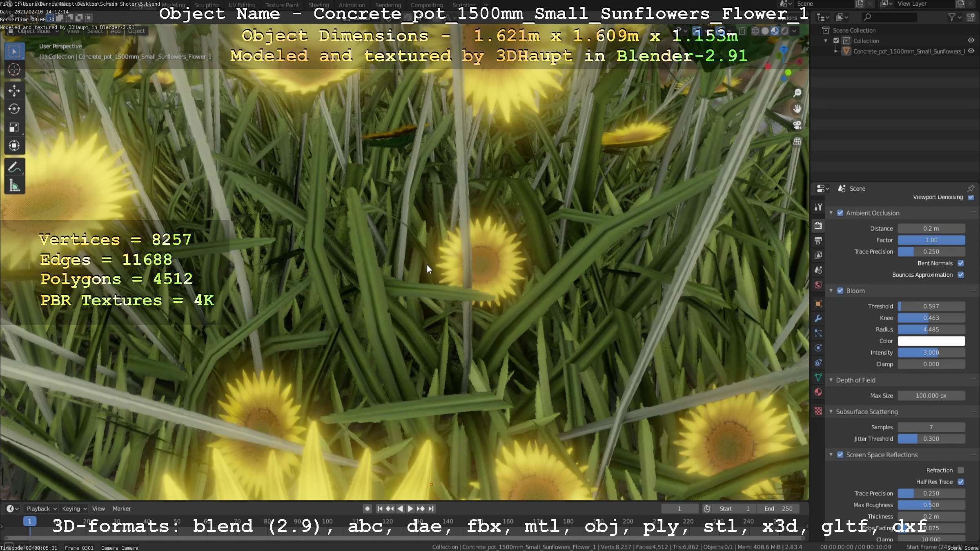The height and width of the screenshot is (551, 980).
Task: Open the Texture checker properties tab
Action: [818, 411]
